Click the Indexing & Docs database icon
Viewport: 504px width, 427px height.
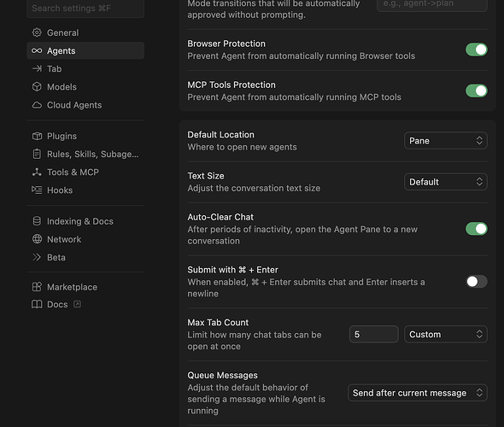pos(37,221)
